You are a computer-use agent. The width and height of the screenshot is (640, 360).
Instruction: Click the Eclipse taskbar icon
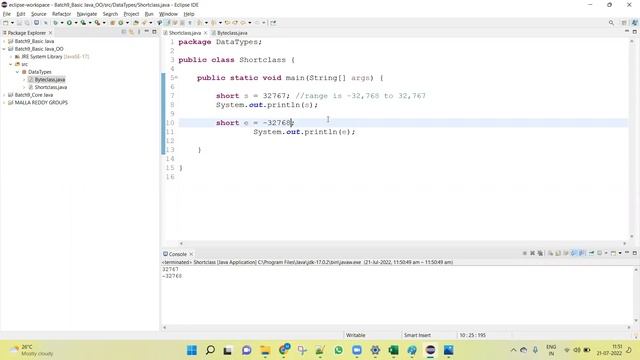tap(430, 350)
